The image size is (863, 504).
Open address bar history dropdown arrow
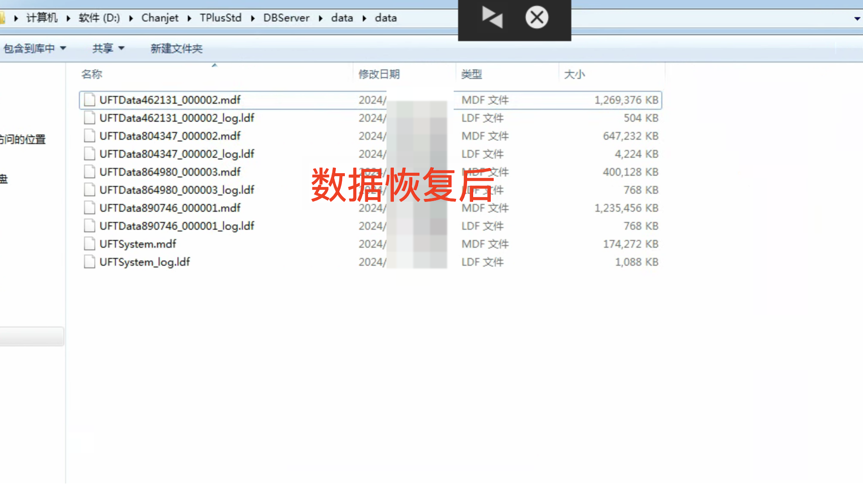click(857, 18)
